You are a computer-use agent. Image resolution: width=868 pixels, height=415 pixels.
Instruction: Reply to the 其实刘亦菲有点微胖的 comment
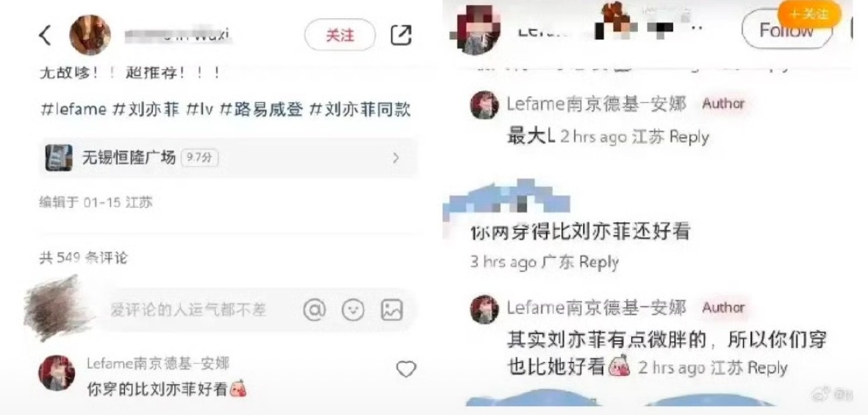(767, 368)
